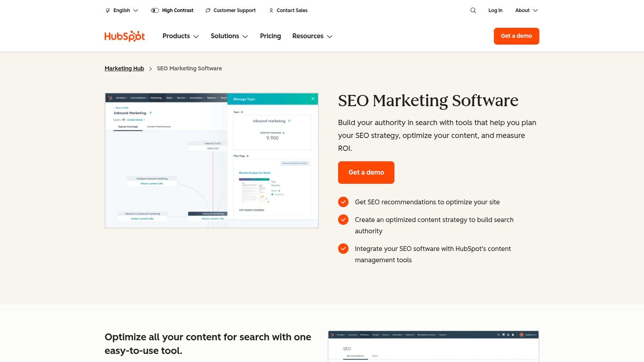Click SEO Marketing Software breadcrumb text
Viewport: 644px width, 362px height.
click(x=189, y=68)
